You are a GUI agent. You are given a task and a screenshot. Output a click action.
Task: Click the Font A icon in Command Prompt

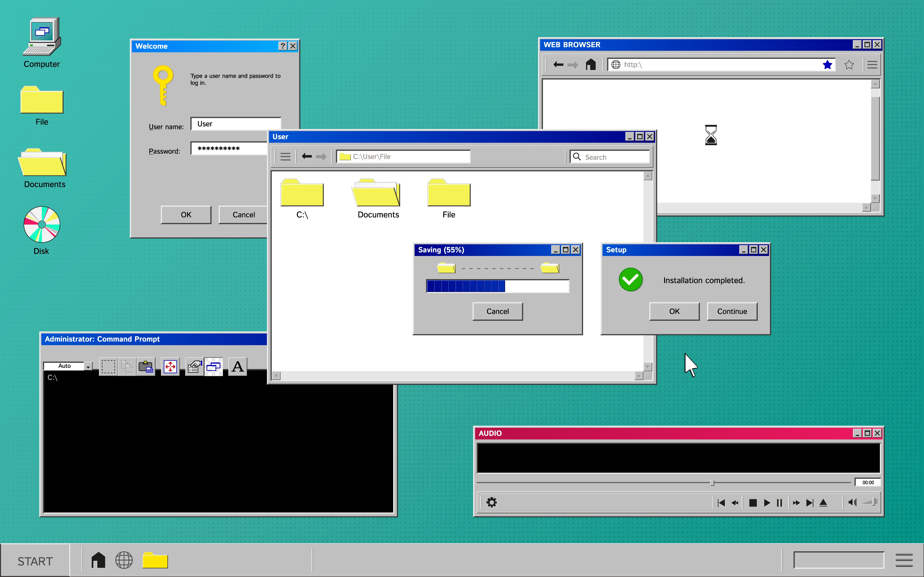coord(237,367)
